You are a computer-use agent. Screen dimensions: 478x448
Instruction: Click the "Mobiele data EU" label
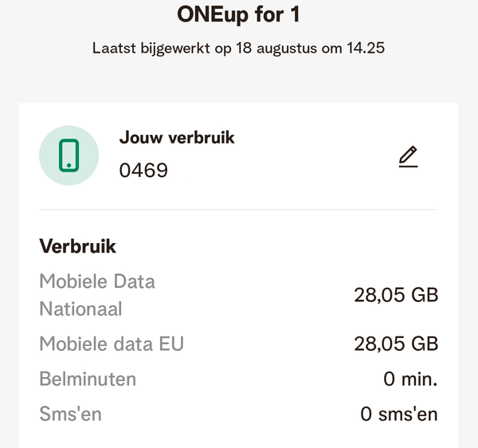(112, 344)
